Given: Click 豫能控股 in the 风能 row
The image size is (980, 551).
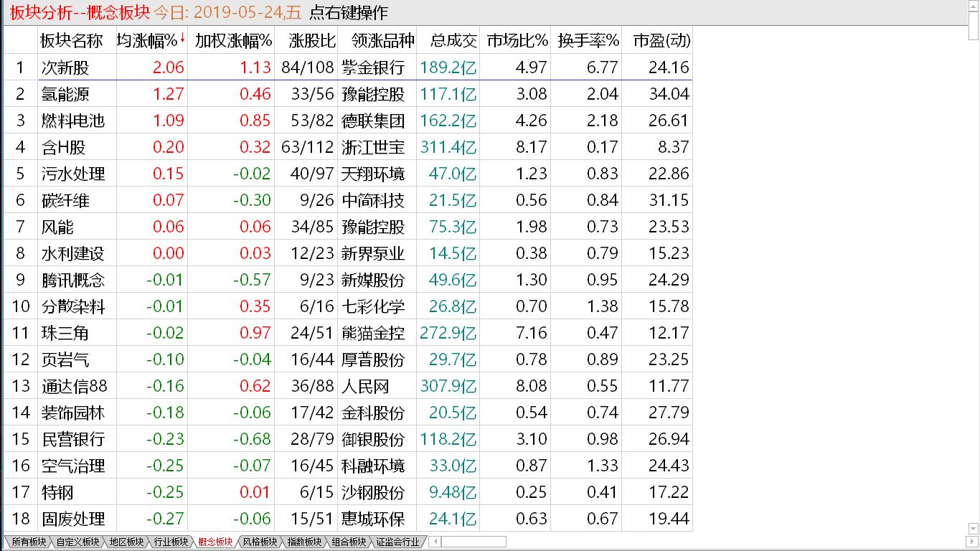Looking at the screenshot, I should tap(373, 227).
